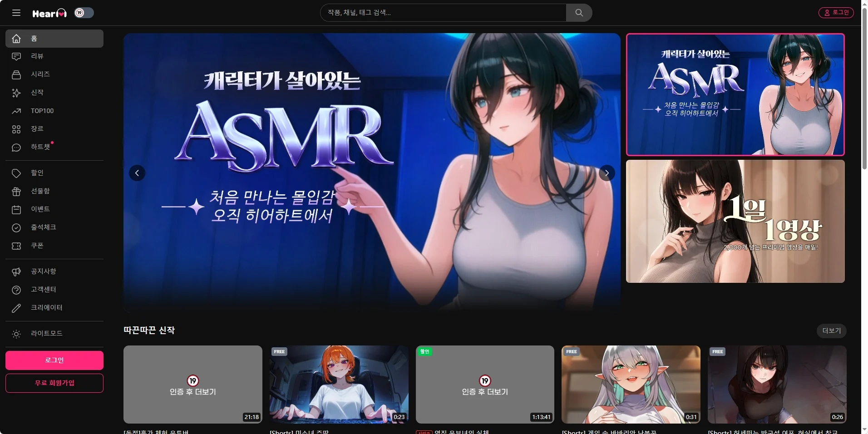868x434 pixels.
Task: Focus the search field for works and channels
Action: click(x=443, y=13)
